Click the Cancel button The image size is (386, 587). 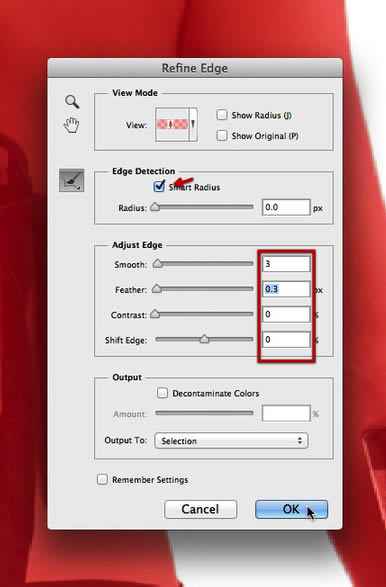tap(201, 509)
